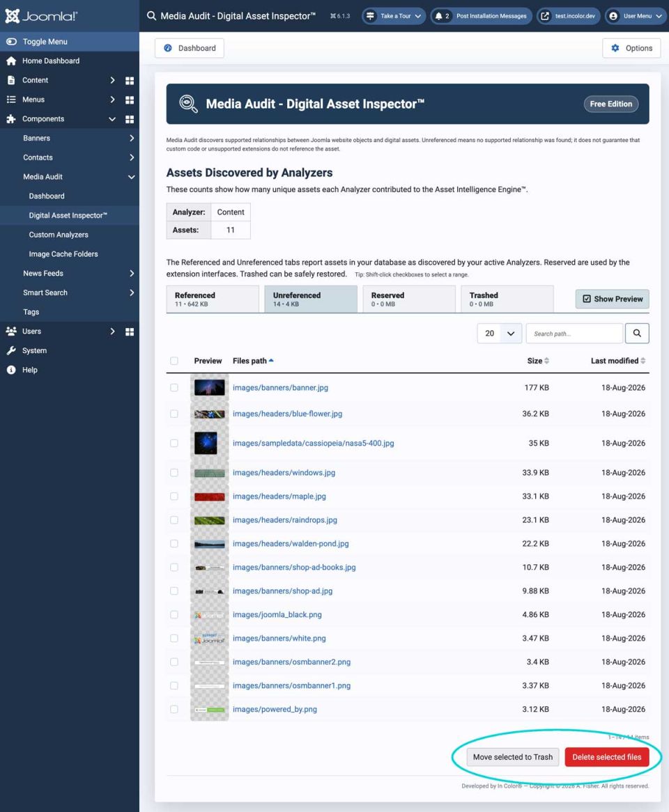
Task: Sort by Files path arrow
Action: [271, 361]
